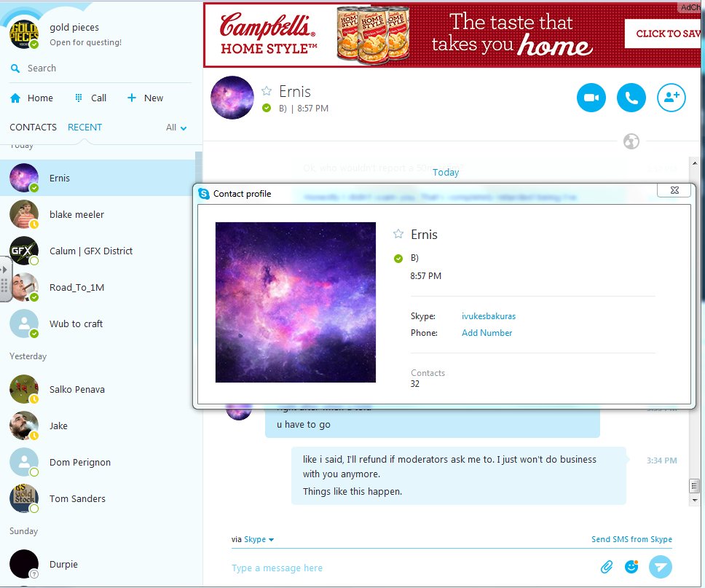The height and width of the screenshot is (588, 705).
Task: Click the Skype logo in Contact profile titlebar
Action: click(x=204, y=194)
